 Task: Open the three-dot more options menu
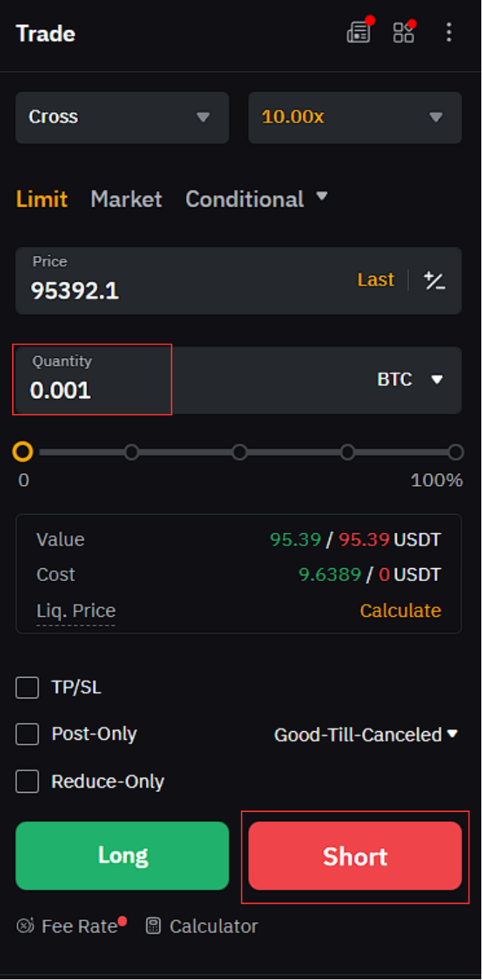[x=448, y=32]
